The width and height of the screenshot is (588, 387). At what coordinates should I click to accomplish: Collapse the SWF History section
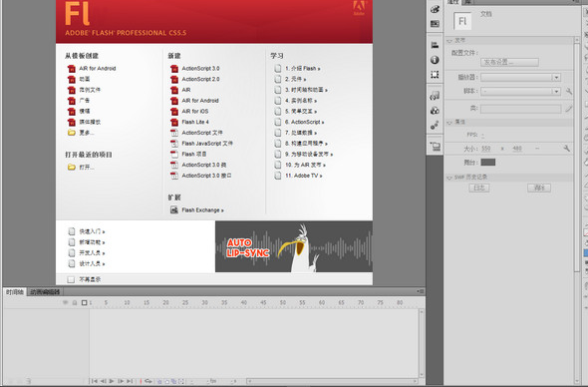[449, 178]
